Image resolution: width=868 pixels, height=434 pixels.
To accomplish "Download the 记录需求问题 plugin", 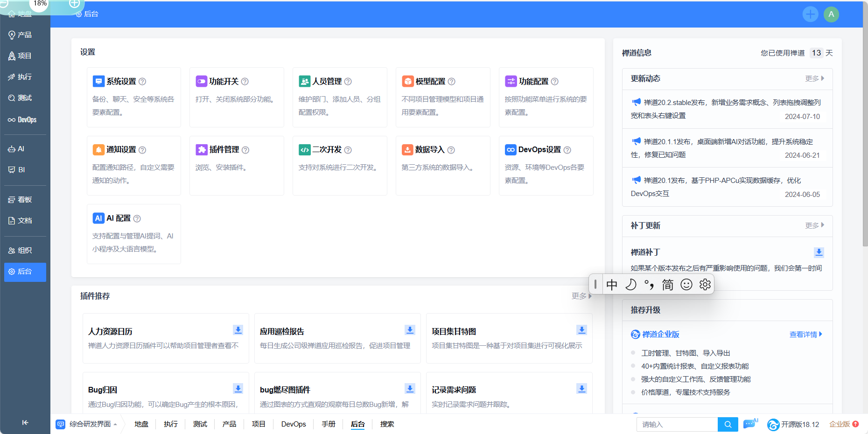I will (581, 389).
